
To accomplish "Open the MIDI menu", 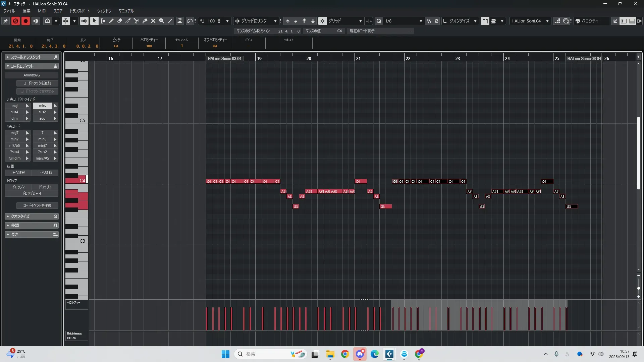I will coord(42,11).
